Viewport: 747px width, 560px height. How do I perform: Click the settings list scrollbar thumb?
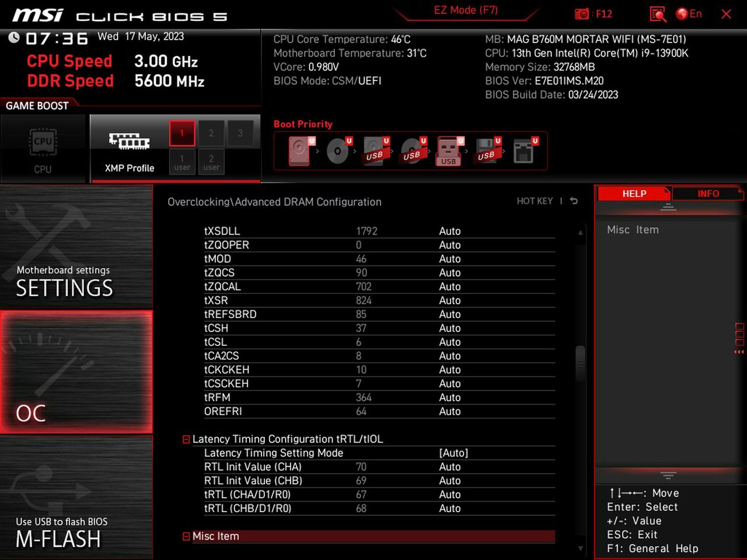[x=580, y=363]
